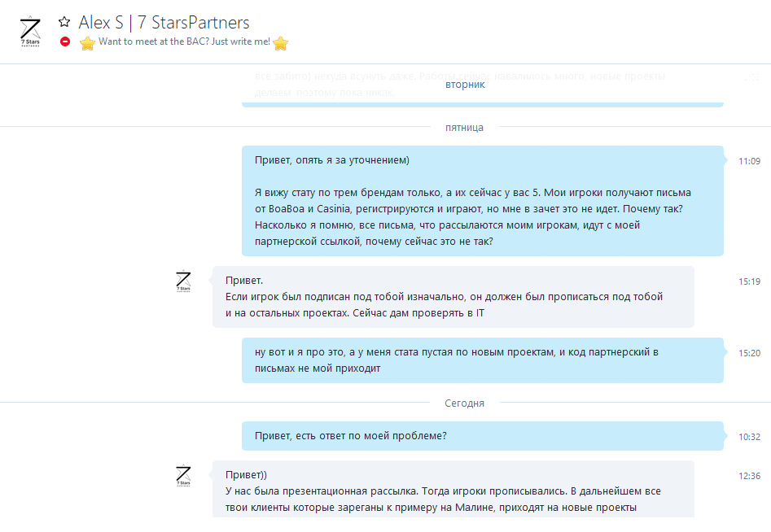Click the gold star emoji before mood message
771x532 pixels.
(x=88, y=43)
